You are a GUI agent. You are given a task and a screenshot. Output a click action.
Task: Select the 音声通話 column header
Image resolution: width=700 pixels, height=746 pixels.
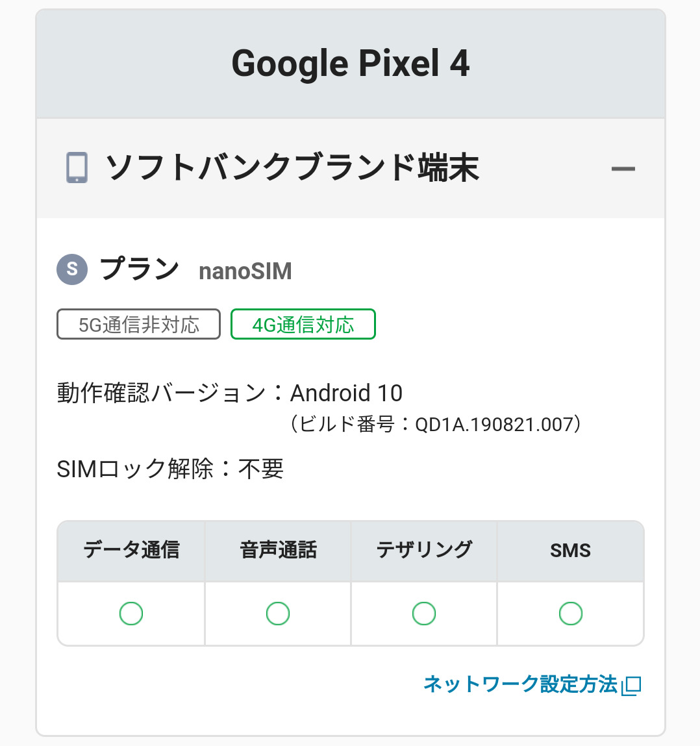click(x=278, y=551)
